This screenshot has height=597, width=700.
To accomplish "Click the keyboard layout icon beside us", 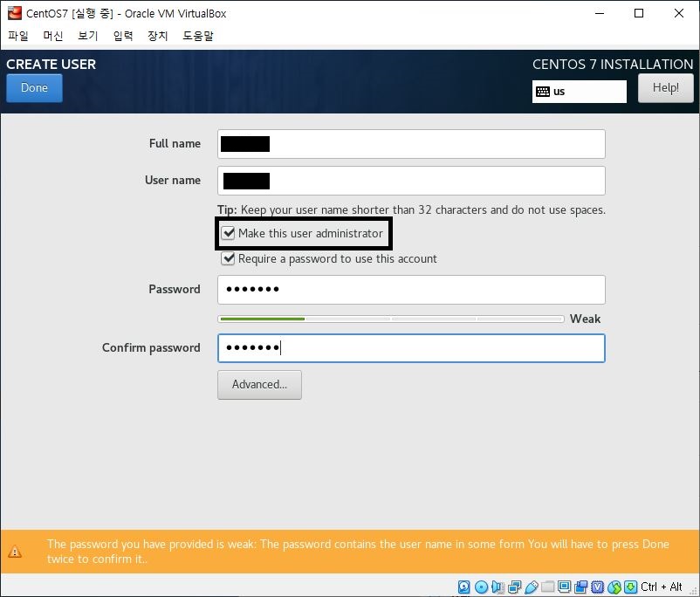I will point(543,92).
